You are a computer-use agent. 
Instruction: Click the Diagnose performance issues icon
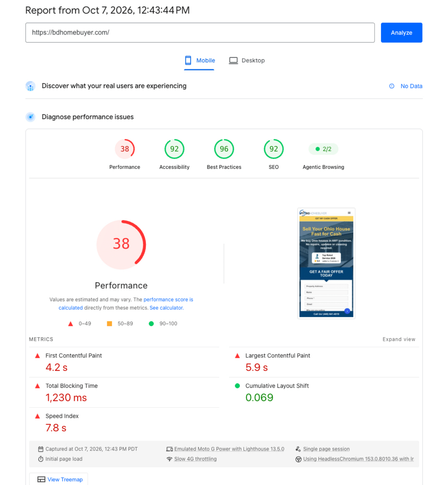click(x=30, y=117)
